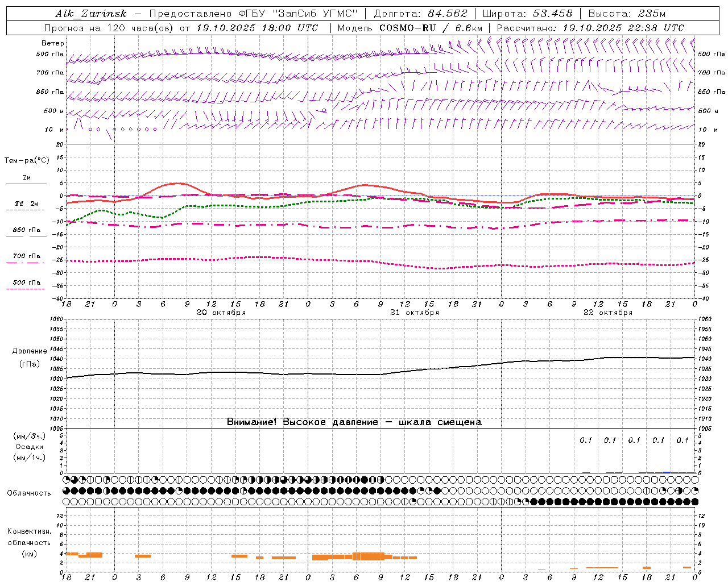Viewport: 728px width, 582px height.
Task: Select the provider text ФГБУ "ЗапСиб УГМС"
Action: 298,14
